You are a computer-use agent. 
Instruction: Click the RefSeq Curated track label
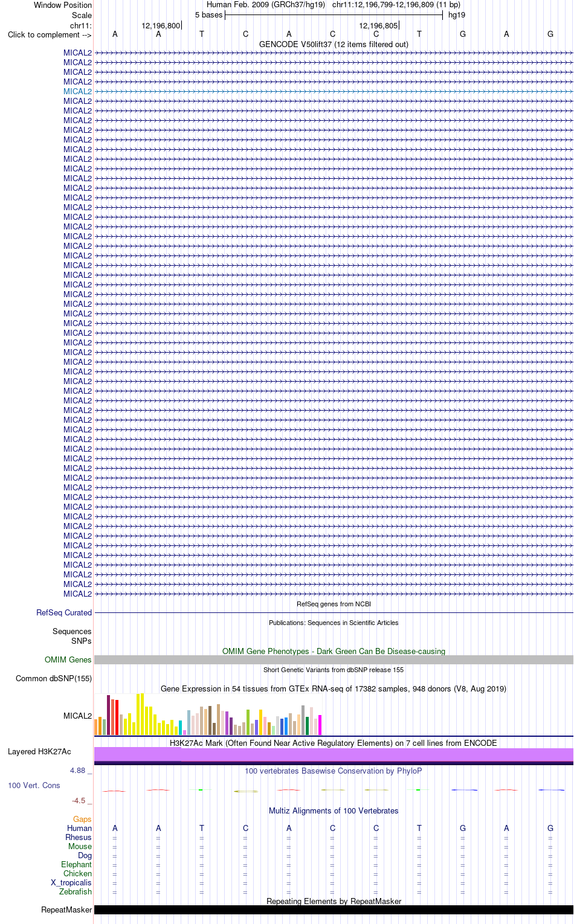pos(64,612)
